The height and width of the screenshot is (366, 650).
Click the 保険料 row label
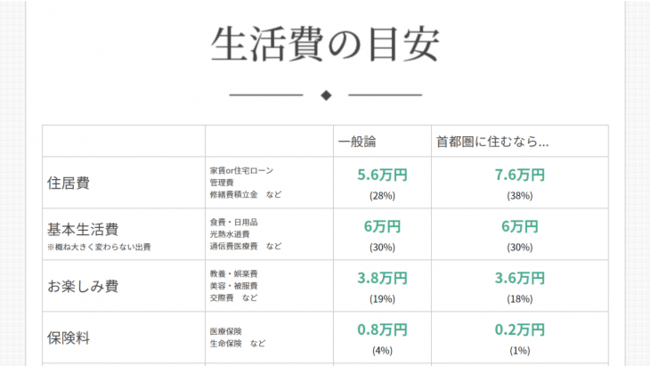point(68,338)
